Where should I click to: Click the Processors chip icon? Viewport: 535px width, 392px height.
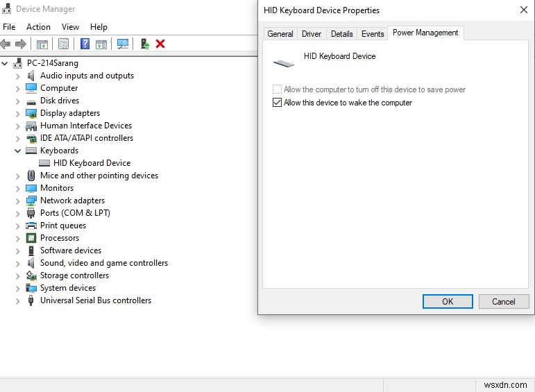(x=31, y=238)
